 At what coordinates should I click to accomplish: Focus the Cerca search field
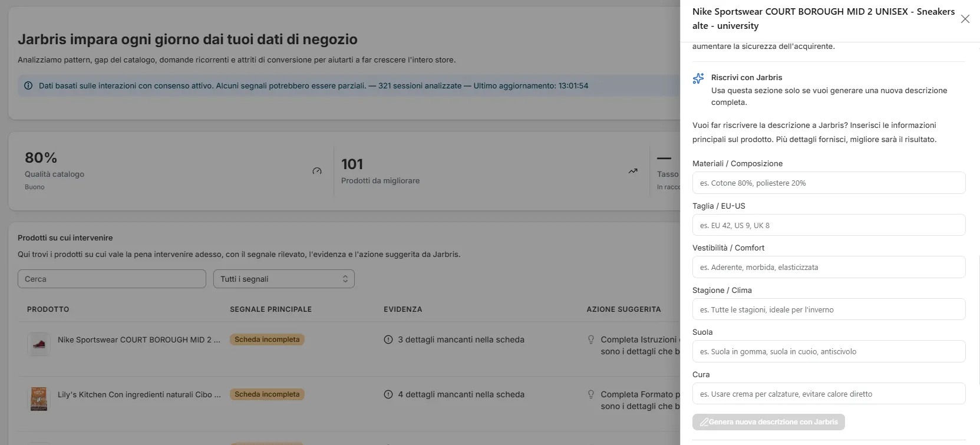[112, 279]
